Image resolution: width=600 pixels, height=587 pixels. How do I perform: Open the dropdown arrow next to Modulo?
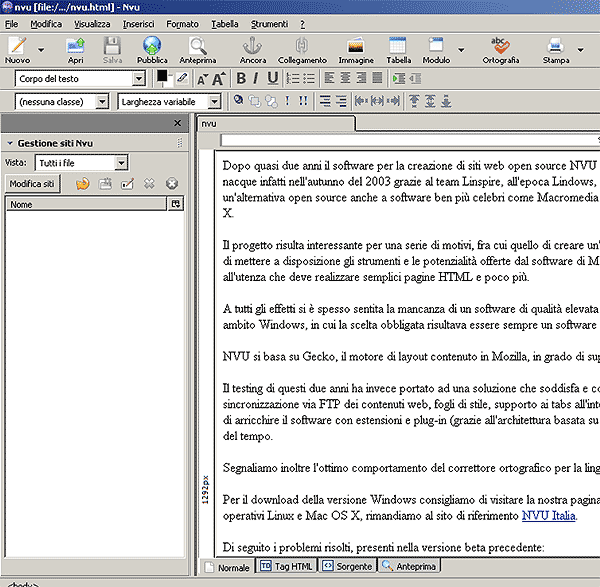click(461, 49)
